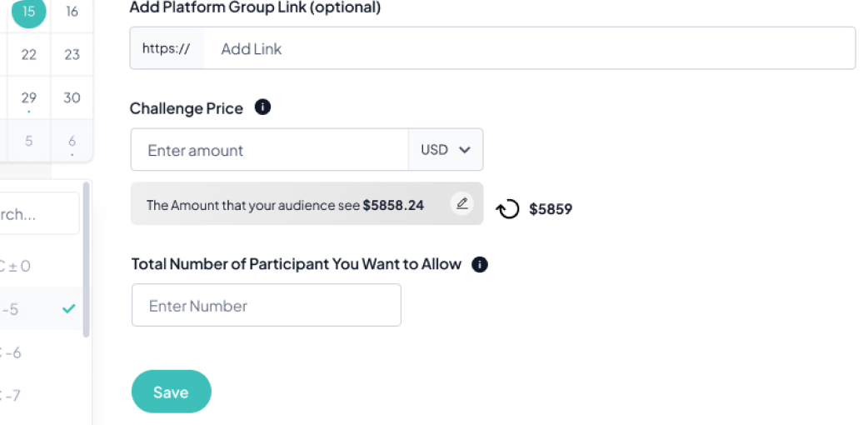The image size is (868, 425).
Task: Click info icon beside Challenge Price
Action: pos(262,107)
